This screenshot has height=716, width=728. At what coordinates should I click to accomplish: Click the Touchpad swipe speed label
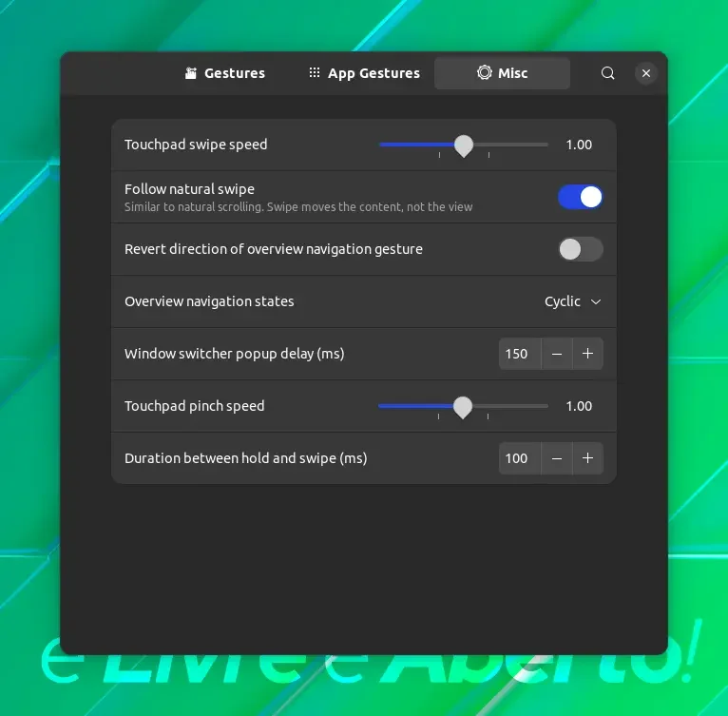[x=196, y=145]
